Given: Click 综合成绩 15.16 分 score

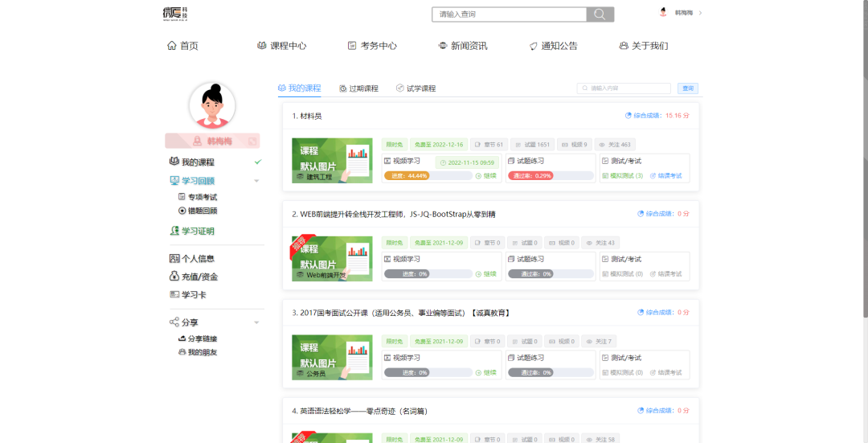Looking at the screenshot, I should (657, 116).
